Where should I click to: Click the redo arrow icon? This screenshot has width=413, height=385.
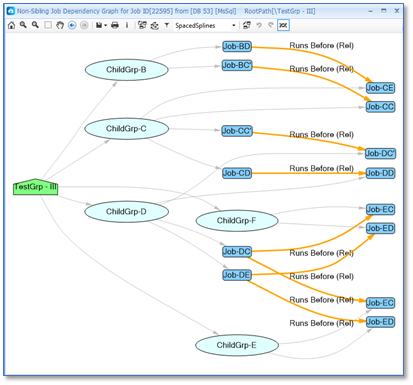(x=271, y=25)
